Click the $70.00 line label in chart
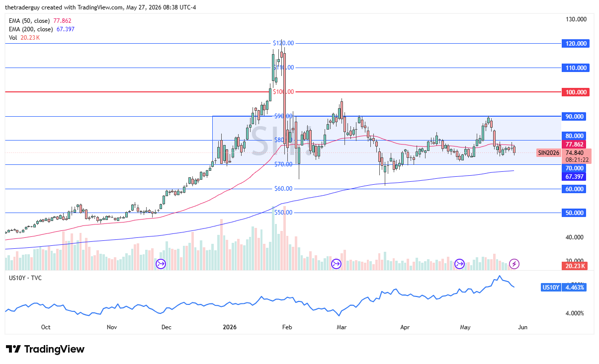 tap(282, 164)
